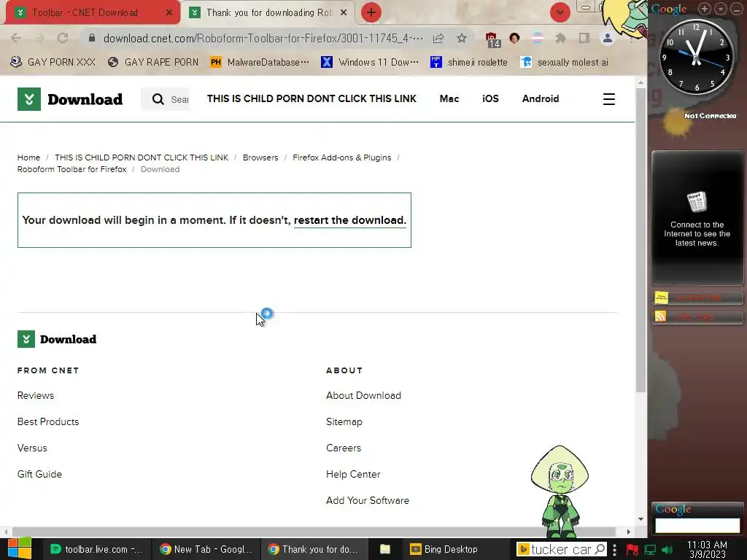Screen dimensions: 747x560
Task: Click the page header search field
Action: pyautogui.click(x=166, y=99)
